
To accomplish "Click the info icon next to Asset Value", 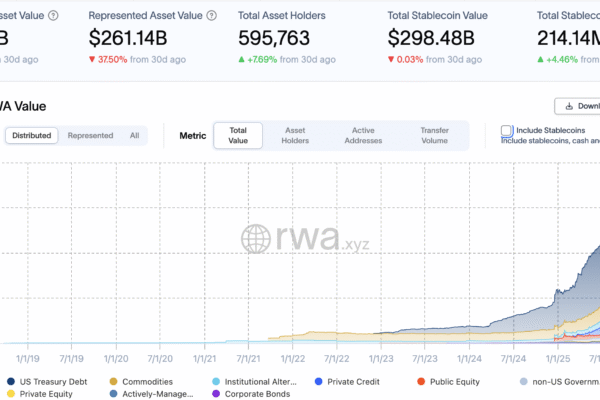I will pos(52,16).
